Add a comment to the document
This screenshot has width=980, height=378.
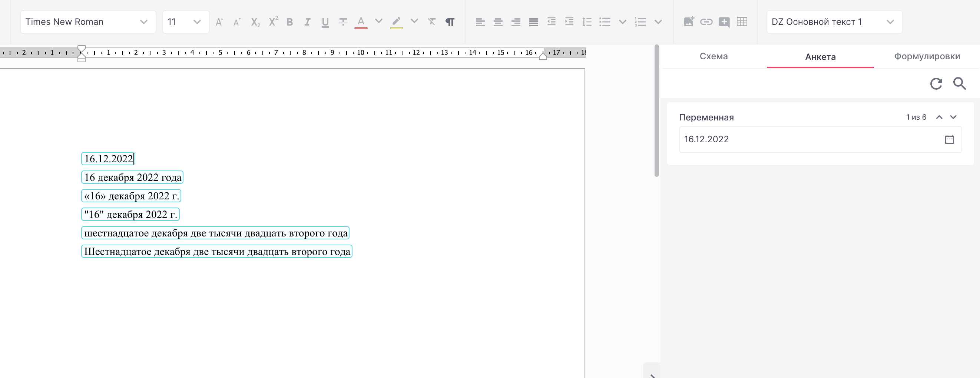tap(724, 22)
